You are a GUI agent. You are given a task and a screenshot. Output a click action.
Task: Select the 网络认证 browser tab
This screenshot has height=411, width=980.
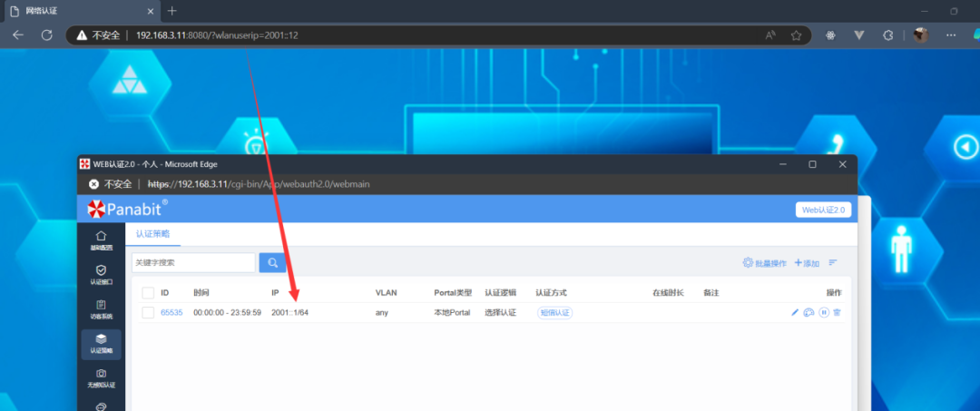point(82,11)
